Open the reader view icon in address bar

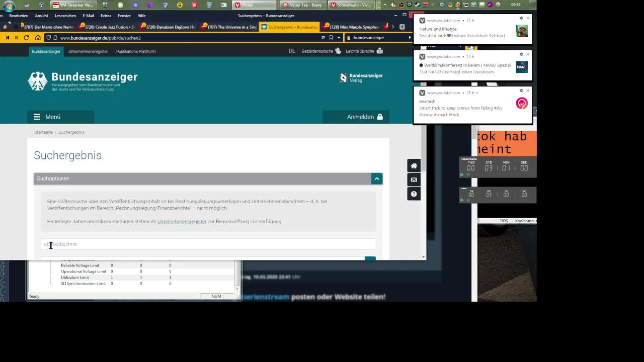323,38
